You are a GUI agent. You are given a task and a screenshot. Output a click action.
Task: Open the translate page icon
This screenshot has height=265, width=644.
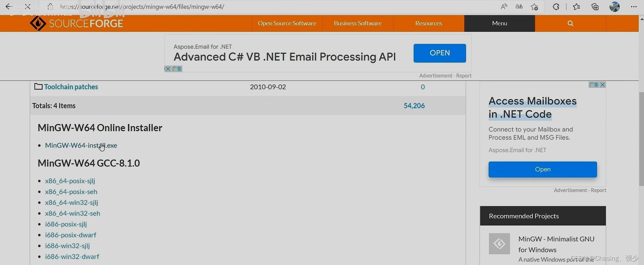[519, 6]
